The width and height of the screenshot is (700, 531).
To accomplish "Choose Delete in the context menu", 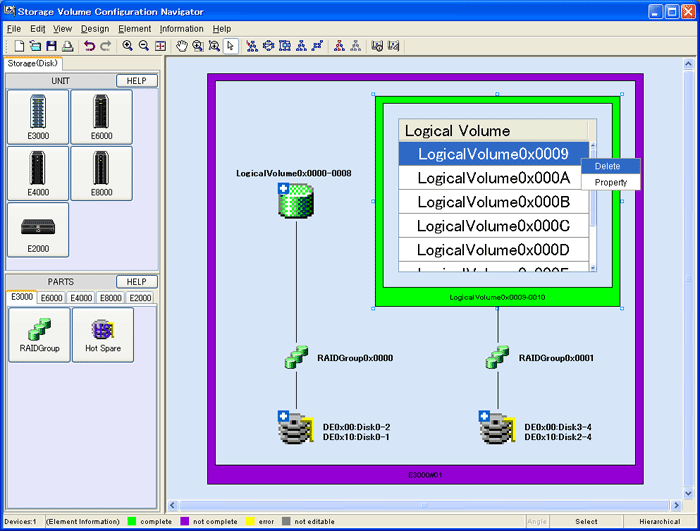I will pos(611,166).
